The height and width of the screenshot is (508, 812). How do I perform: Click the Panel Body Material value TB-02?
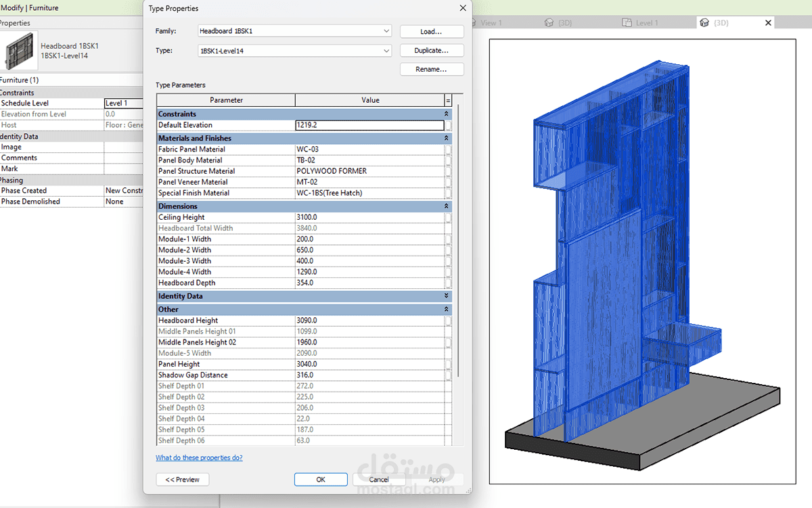[x=369, y=160]
